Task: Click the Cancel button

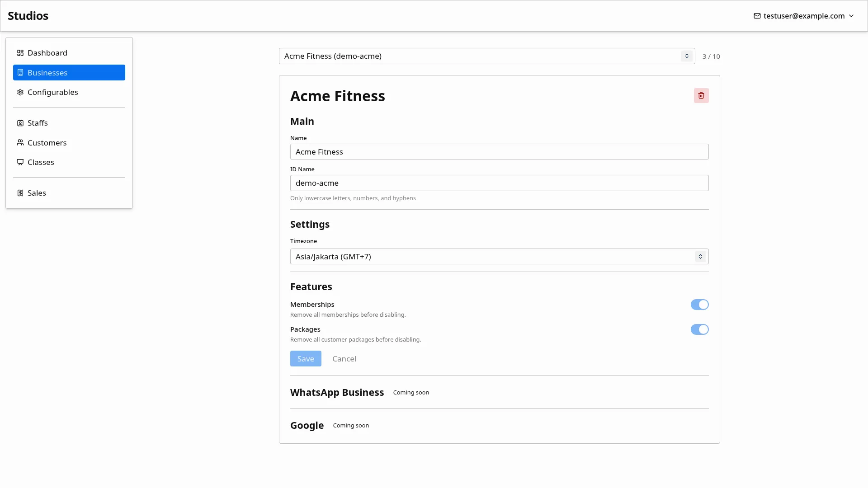Action: tap(344, 359)
